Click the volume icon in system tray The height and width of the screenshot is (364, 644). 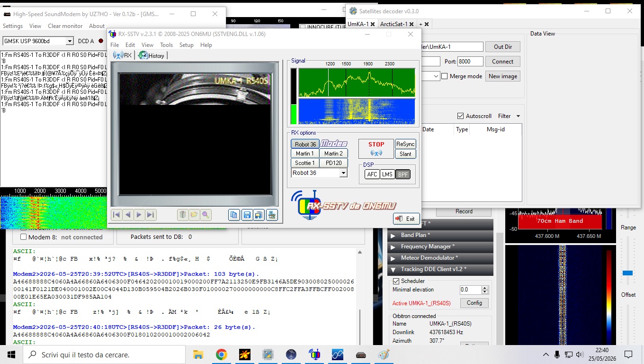pyautogui.click(x=580, y=355)
